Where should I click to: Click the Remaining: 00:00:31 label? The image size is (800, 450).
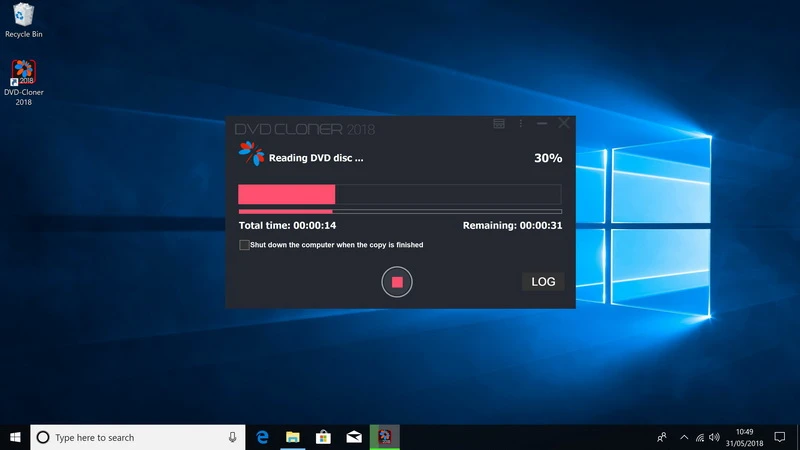click(x=512, y=226)
